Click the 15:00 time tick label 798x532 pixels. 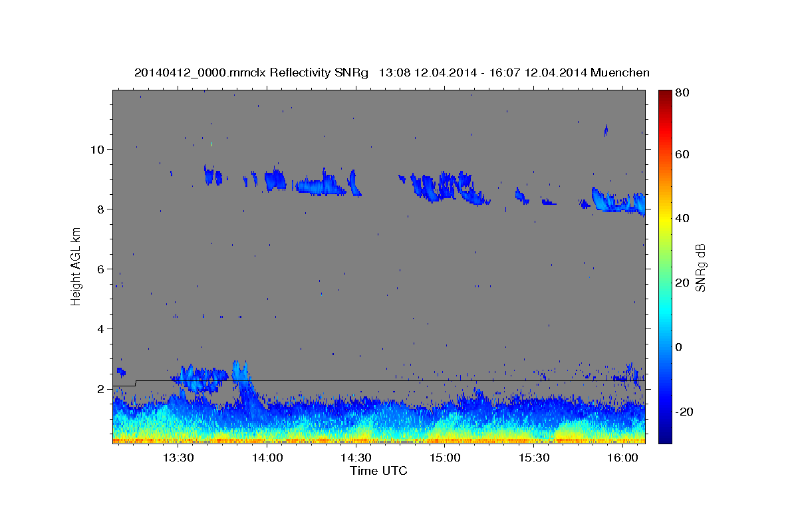[x=445, y=458]
